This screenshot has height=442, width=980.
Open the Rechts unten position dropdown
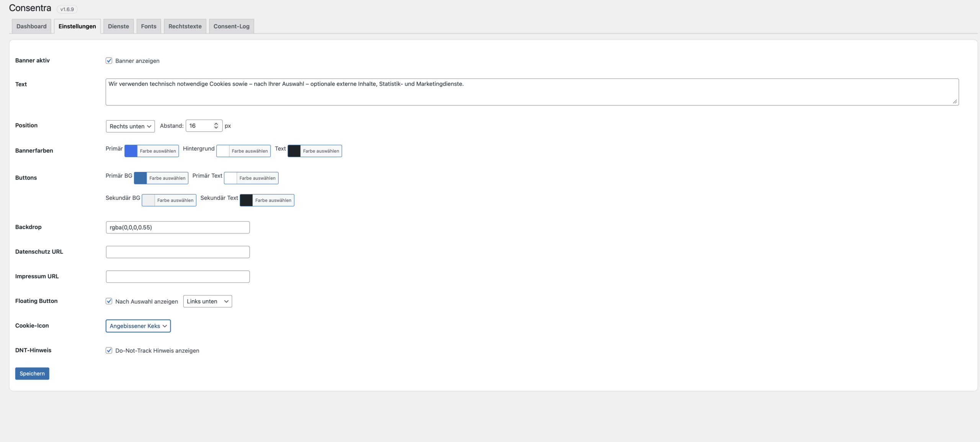click(x=130, y=126)
